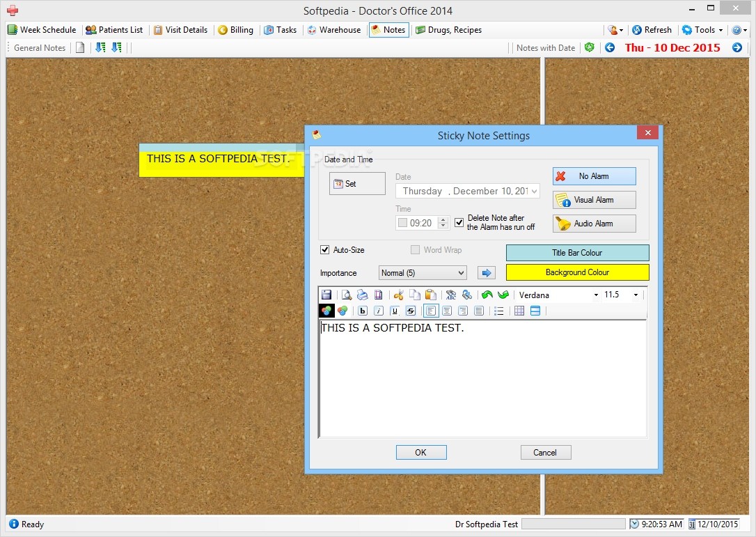This screenshot has height=537, width=756.
Task: Redo with the green right arrow
Action: pos(503,295)
